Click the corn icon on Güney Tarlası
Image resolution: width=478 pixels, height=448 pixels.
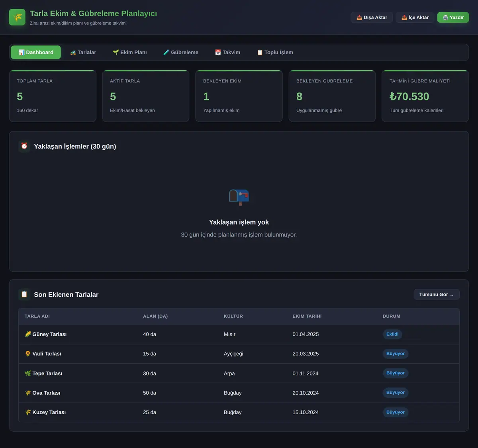click(x=28, y=334)
